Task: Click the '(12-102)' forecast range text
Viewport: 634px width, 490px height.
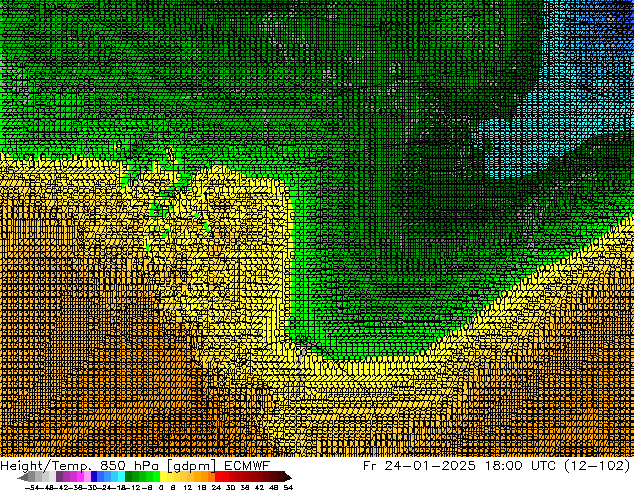Action: pos(596,465)
